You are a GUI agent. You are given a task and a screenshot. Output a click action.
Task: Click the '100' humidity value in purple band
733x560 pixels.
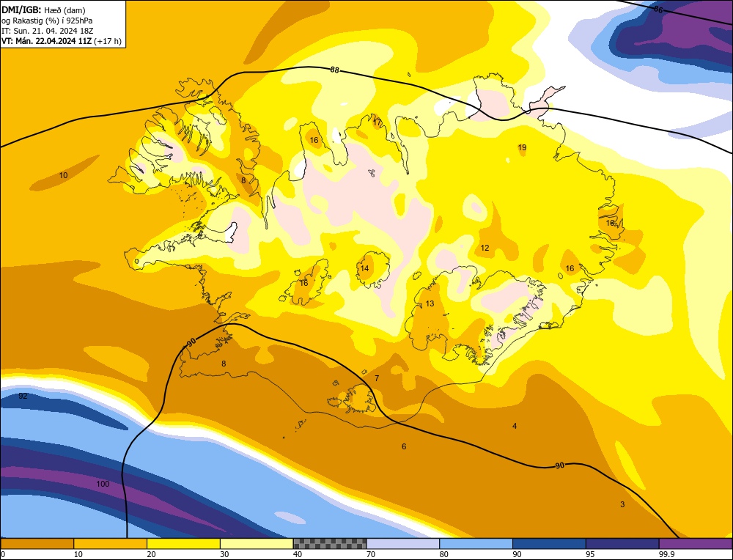click(103, 484)
